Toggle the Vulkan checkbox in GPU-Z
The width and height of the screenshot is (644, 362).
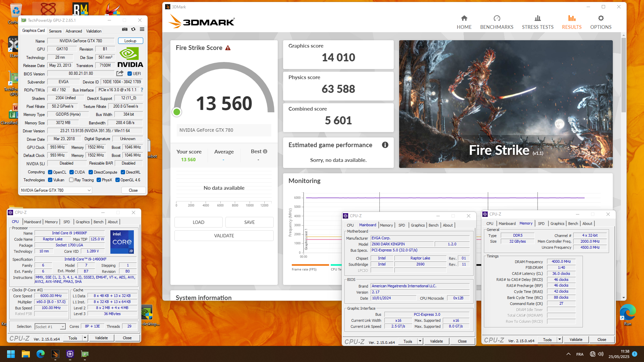pyautogui.click(x=50, y=180)
